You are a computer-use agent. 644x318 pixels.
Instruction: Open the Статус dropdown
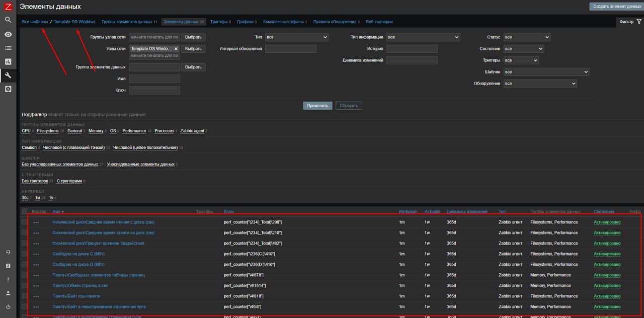[527, 37]
